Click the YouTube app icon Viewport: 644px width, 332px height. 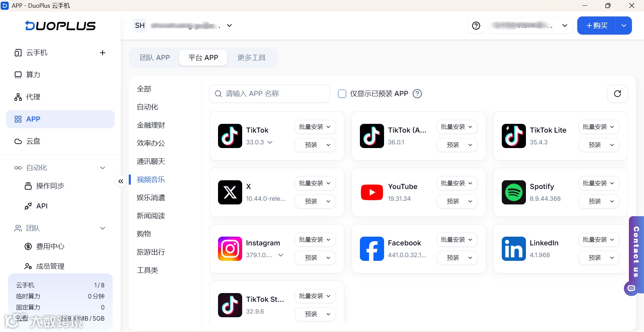click(x=372, y=192)
